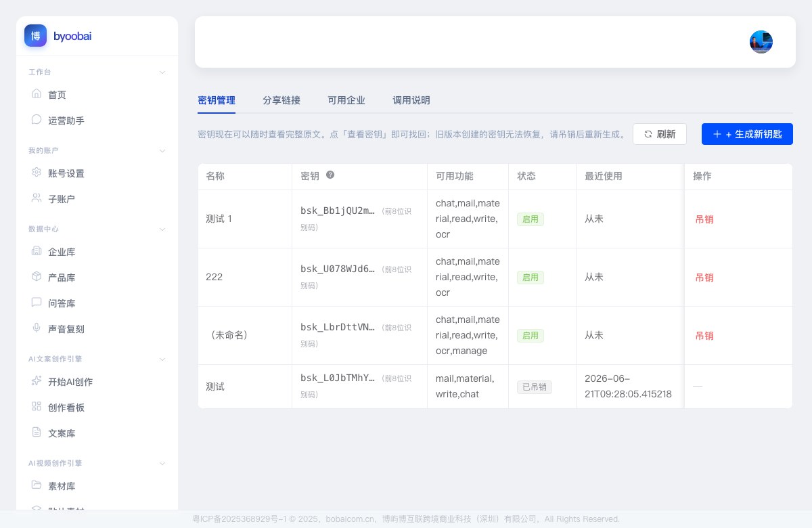
Task: Open 声音复刻 microphone icon
Action: 37,328
